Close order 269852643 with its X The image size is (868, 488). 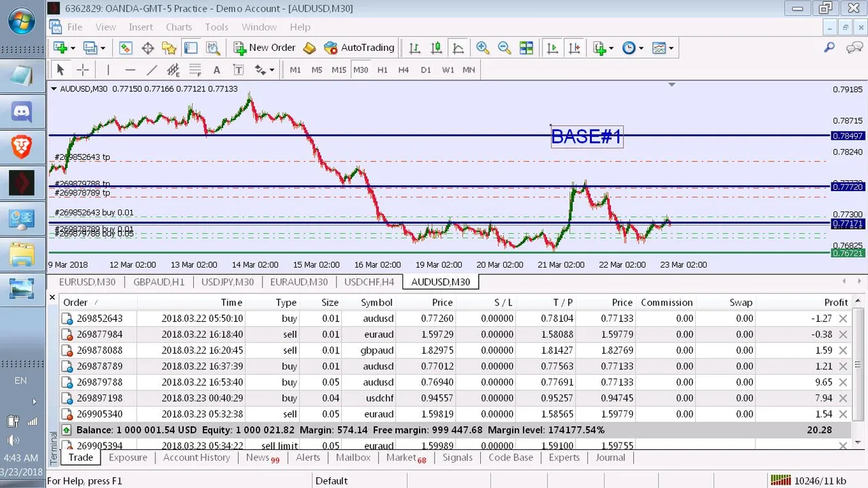(x=843, y=318)
